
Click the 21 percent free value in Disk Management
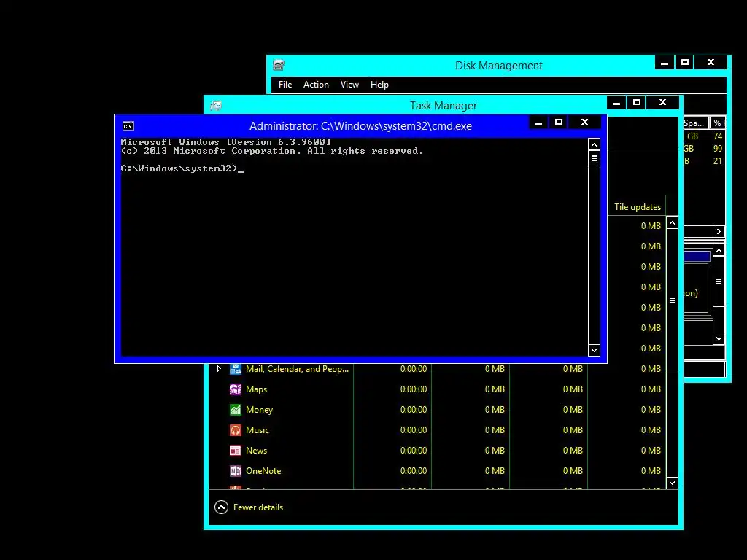click(x=718, y=161)
